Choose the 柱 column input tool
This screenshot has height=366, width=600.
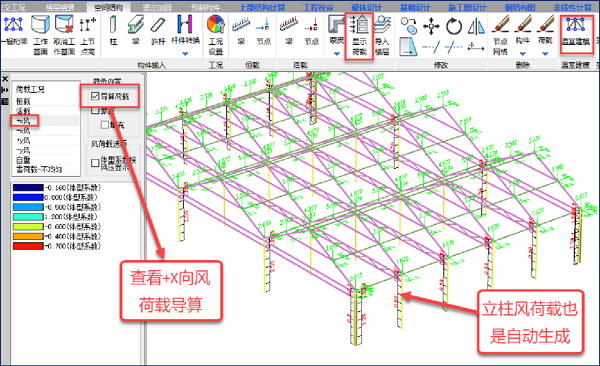point(113,31)
